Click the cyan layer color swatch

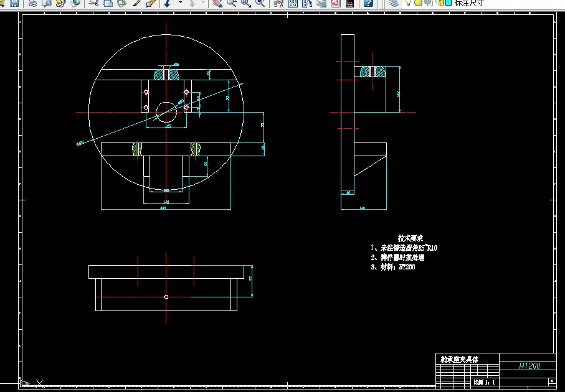[x=449, y=2]
